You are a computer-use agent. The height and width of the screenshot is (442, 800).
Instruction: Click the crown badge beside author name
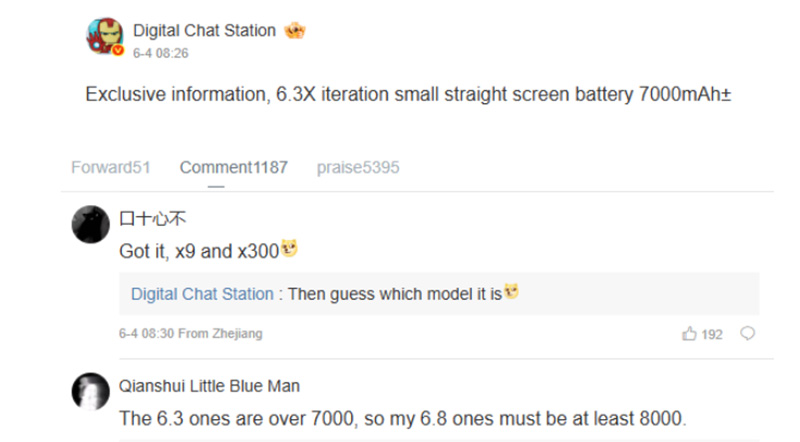coord(295,31)
